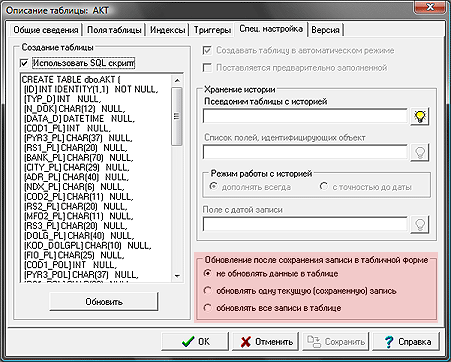451x362 pixels.
Task: Click lightbulb next to Список полей field
Action: 420,152
